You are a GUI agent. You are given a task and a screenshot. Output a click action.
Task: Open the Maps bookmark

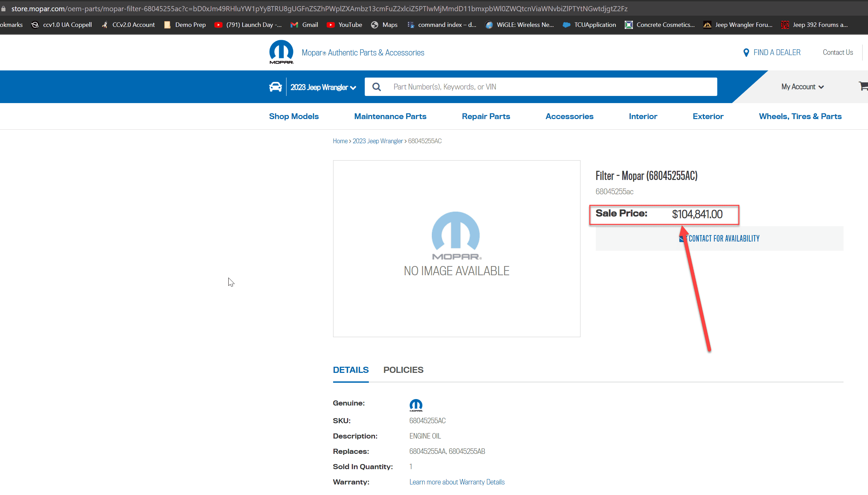[x=384, y=25]
